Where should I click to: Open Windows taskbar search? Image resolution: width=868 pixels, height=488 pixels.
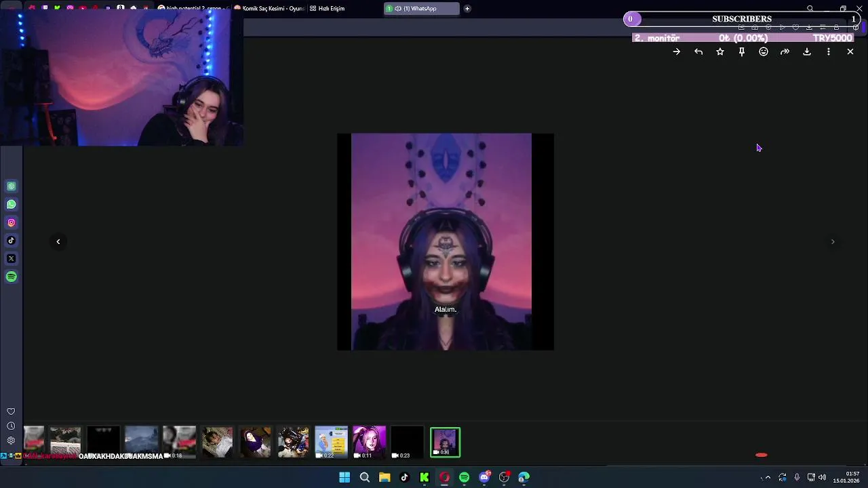365,477
